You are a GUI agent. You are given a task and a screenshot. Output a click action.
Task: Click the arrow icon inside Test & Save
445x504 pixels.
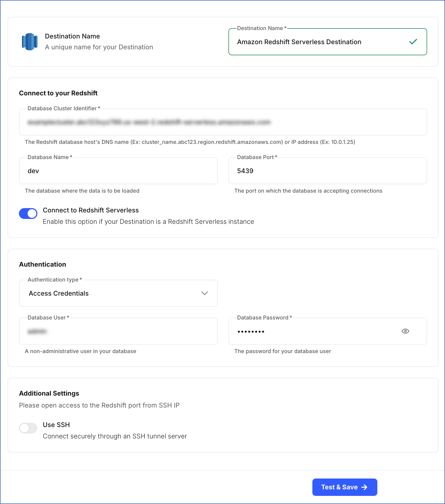coord(364,487)
